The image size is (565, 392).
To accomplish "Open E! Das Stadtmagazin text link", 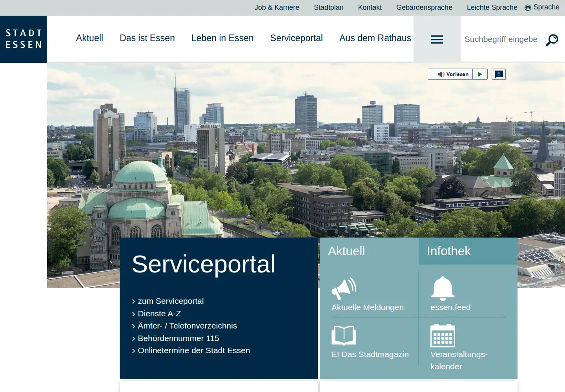I will (x=370, y=354).
